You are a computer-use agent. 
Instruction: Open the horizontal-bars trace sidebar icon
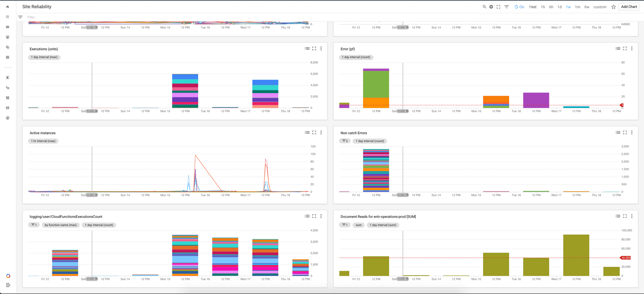pos(8,88)
